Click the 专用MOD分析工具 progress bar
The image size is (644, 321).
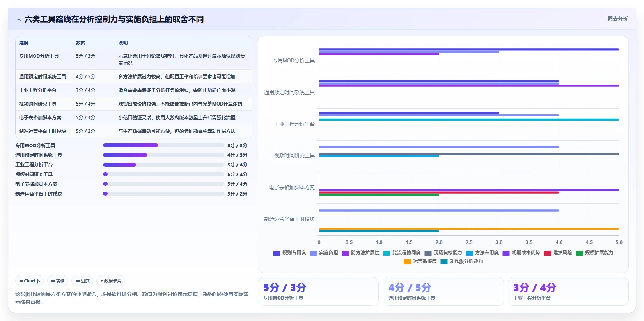tap(163, 145)
